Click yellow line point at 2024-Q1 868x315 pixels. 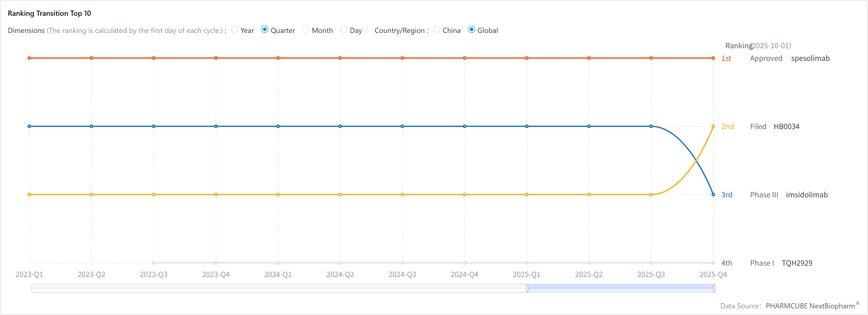coord(278,194)
